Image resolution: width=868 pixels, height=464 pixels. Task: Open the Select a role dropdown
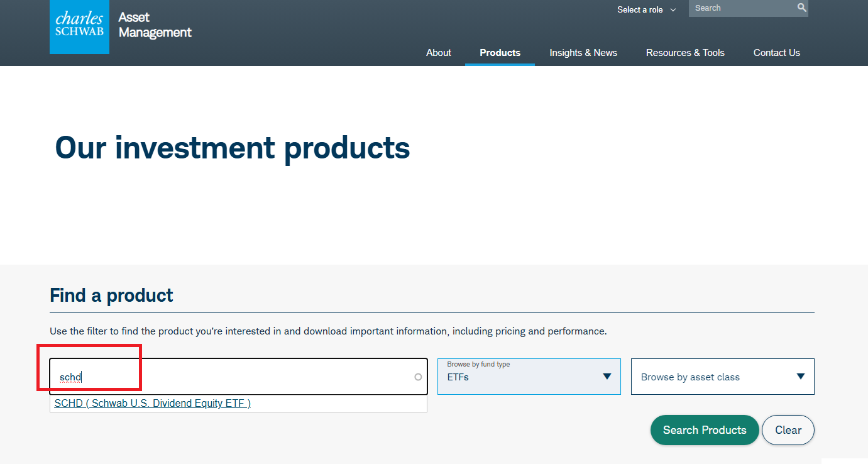click(x=646, y=9)
